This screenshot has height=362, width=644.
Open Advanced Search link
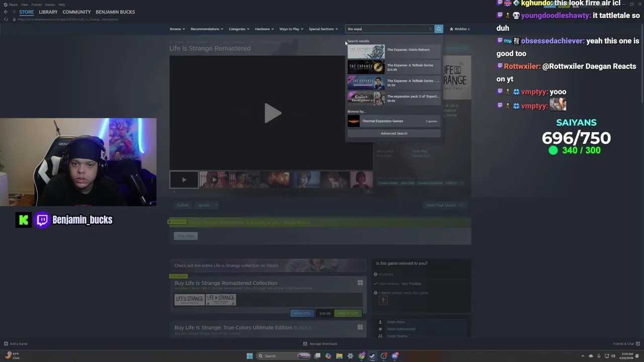click(x=394, y=133)
